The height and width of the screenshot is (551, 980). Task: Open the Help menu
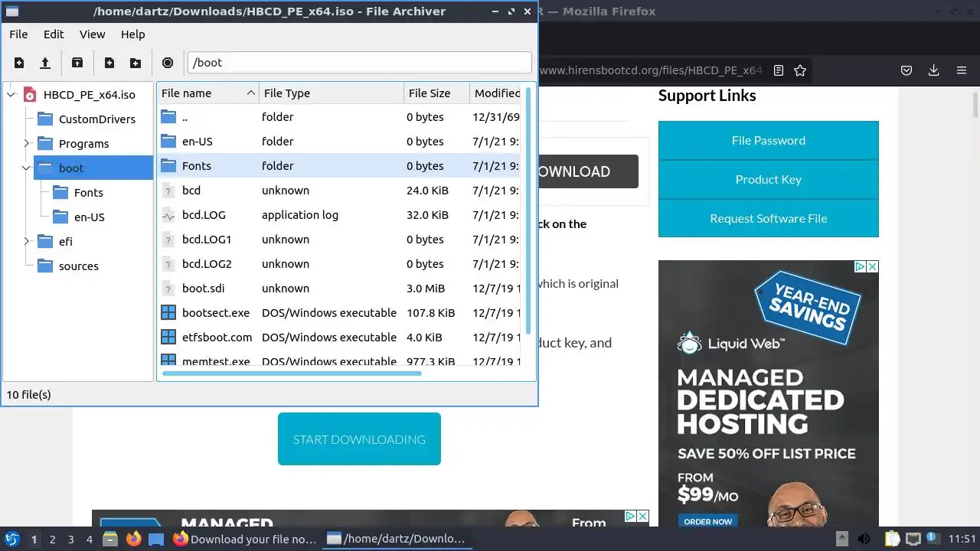click(132, 34)
